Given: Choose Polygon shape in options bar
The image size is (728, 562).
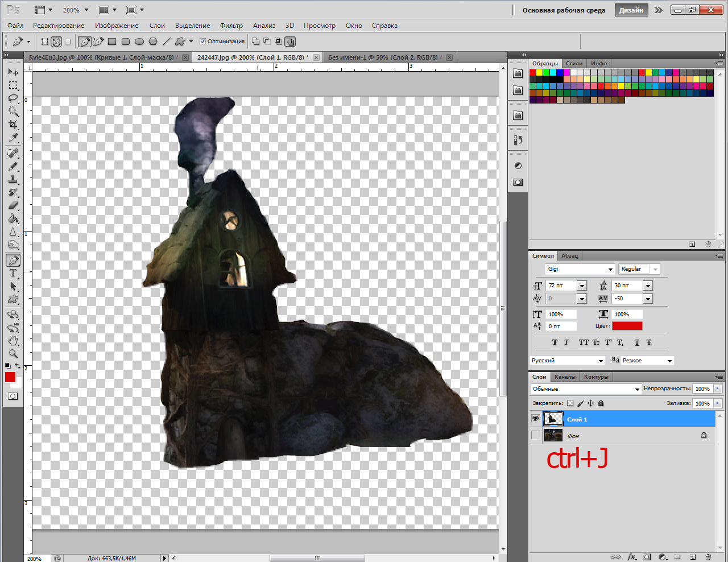Looking at the screenshot, I should click(153, 42).
